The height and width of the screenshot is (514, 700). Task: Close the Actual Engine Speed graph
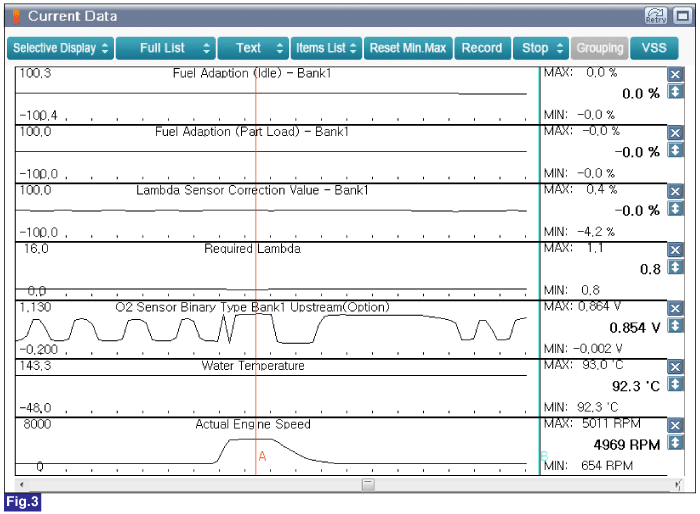[675, 426]
